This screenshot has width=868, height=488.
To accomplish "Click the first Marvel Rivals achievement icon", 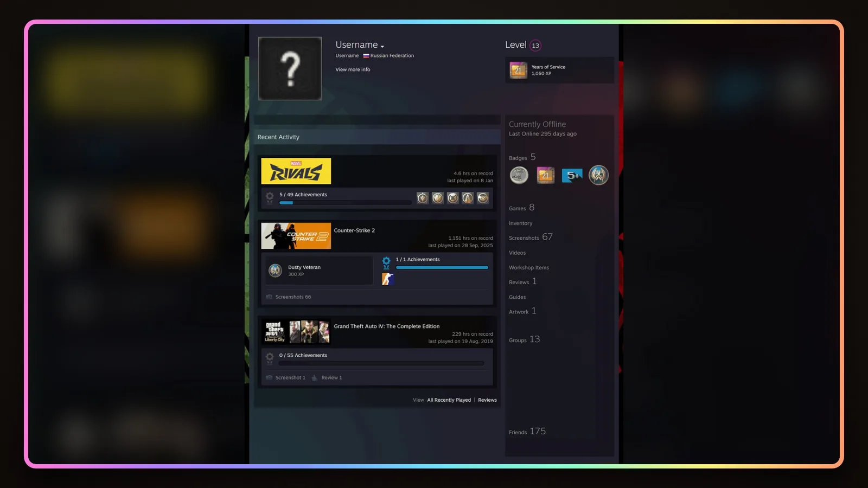I will (x=423, y=198).
